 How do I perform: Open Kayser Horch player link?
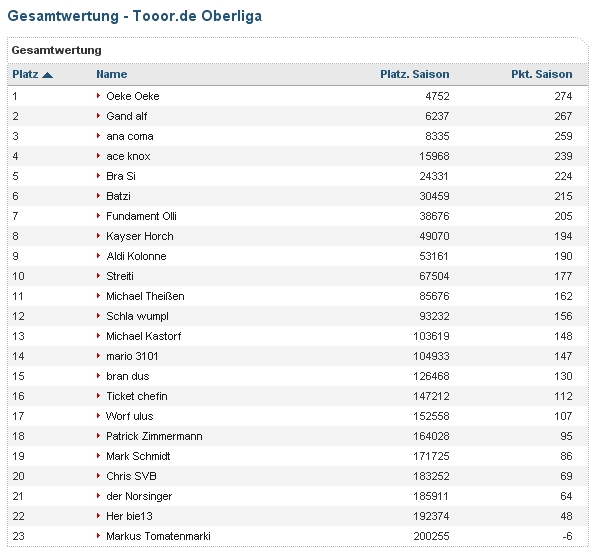(x=139, y=236)
